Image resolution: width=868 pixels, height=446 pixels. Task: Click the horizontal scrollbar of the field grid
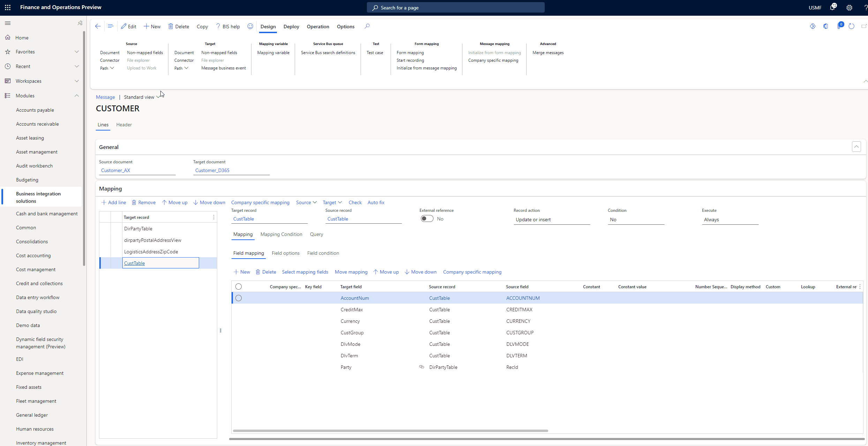pos(390,431)
